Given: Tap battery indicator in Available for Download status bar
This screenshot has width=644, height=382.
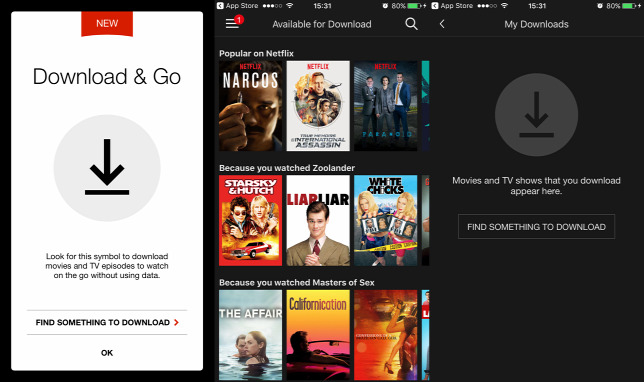Looking at the screenshot, I should (413, 6).
